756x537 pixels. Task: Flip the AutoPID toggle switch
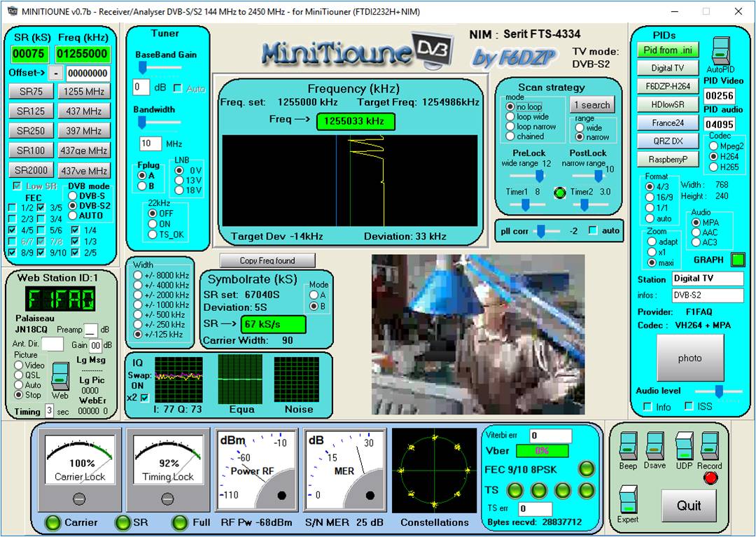720,52
